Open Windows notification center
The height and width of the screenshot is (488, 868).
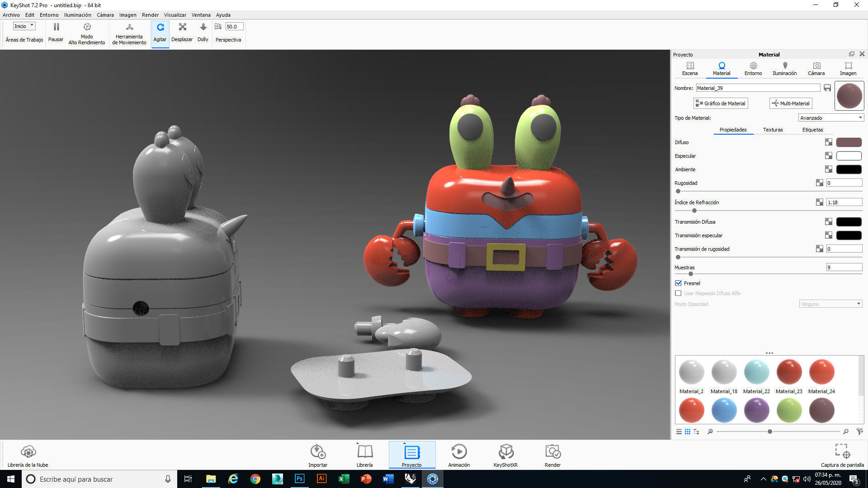click(854, 479)
